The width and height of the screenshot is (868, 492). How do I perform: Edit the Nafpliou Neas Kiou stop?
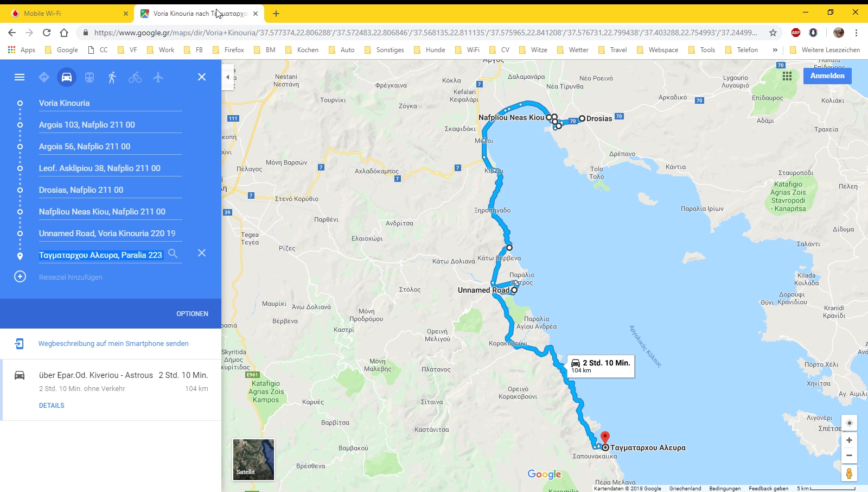[110, 212]
